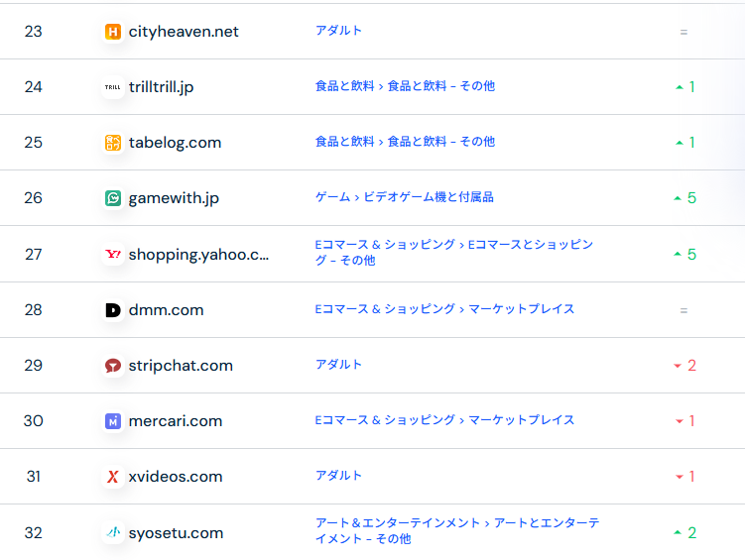Click the up 5 rank change for gamewith.jp
745x560 pixels.
(685, 198)
